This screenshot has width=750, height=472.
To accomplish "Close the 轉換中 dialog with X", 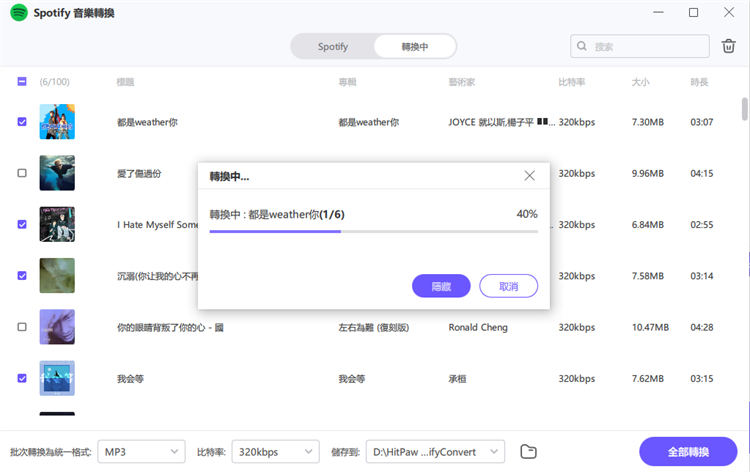I will 529,176.
